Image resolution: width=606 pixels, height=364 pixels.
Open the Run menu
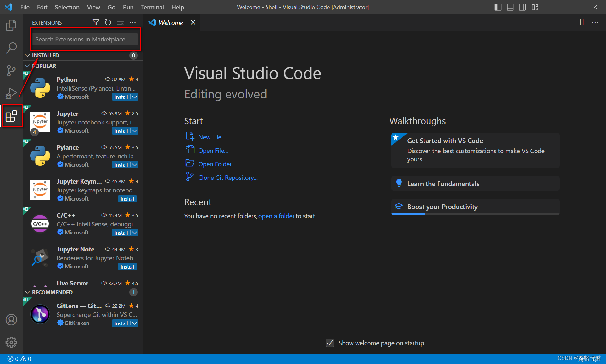click(128, 7)
